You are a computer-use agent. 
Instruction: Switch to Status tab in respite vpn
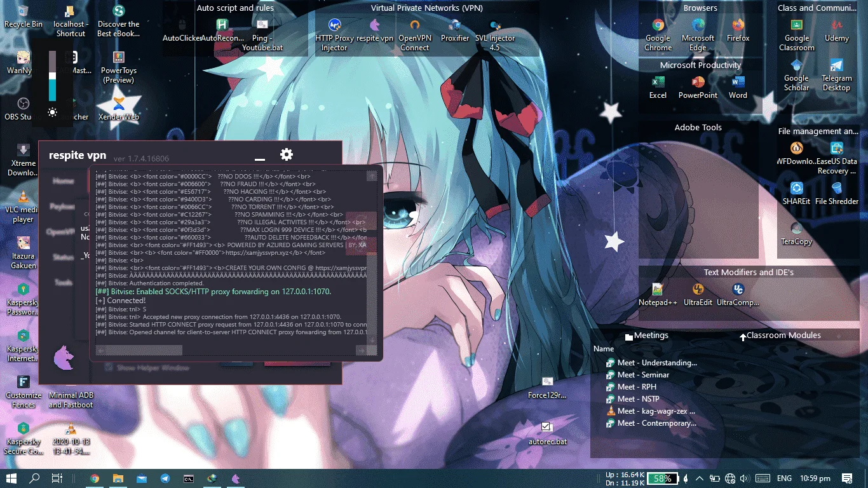tap(63, 257)
